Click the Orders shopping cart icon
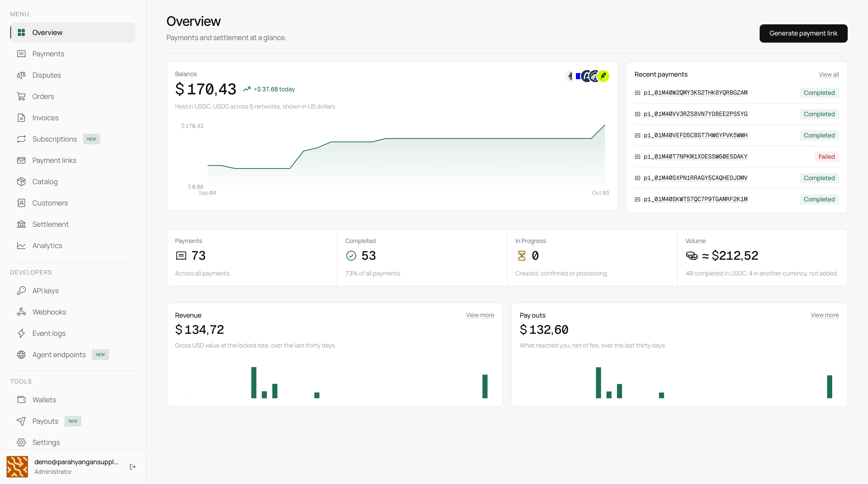The height and width of the screenshot is (484, 868). pos(21,96)
